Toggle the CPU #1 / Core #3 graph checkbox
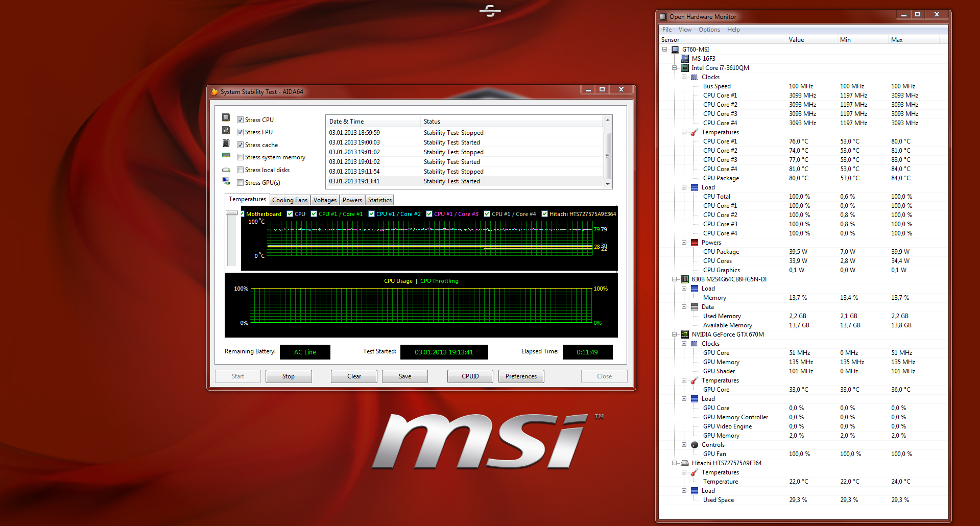 [429, 214]
